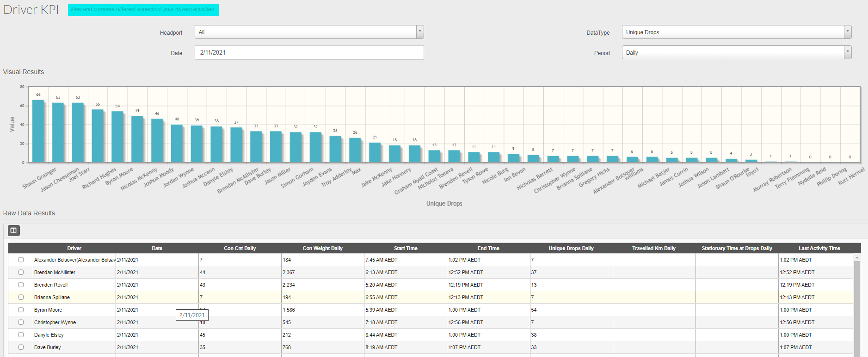Sort by Unique Drops Daily column header
Viewport: 868px width, 357px height.
pyautogui.click(x=571, y=248)
